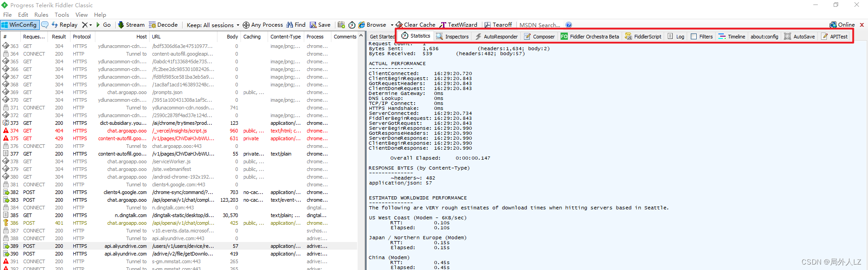The height and width of the screenshot is (270, 868).
Task: Open the Tools menu
Action: coord(62,14)
